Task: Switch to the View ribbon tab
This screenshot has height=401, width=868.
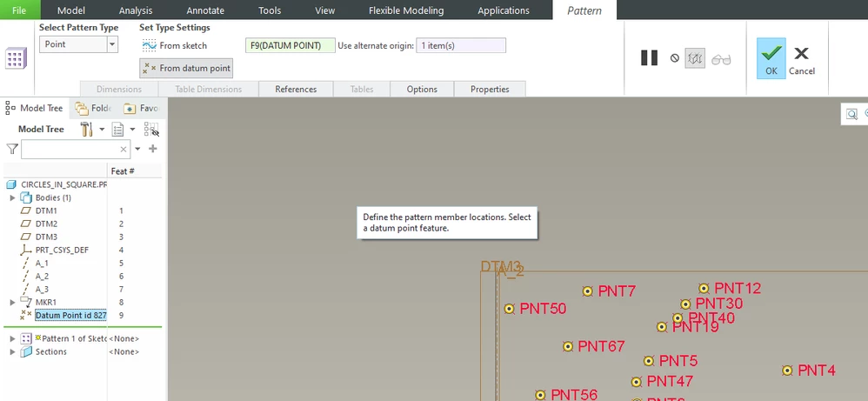Action: pos(325,10)
